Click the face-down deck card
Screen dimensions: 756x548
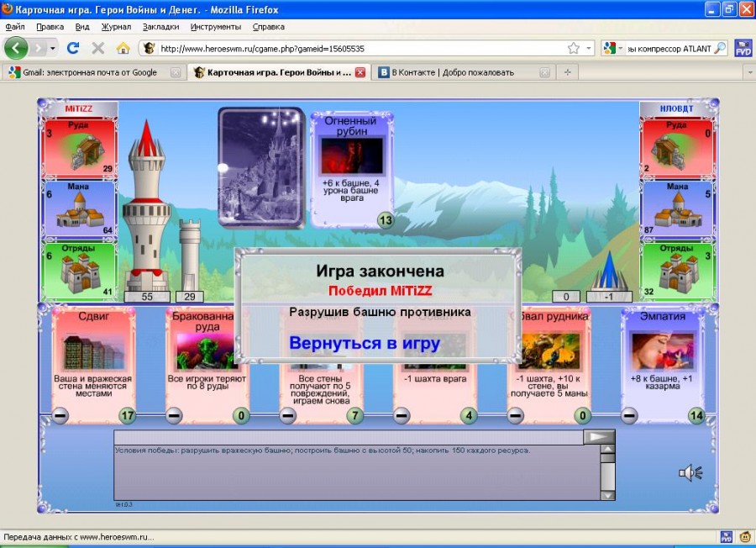pos(262,167)
